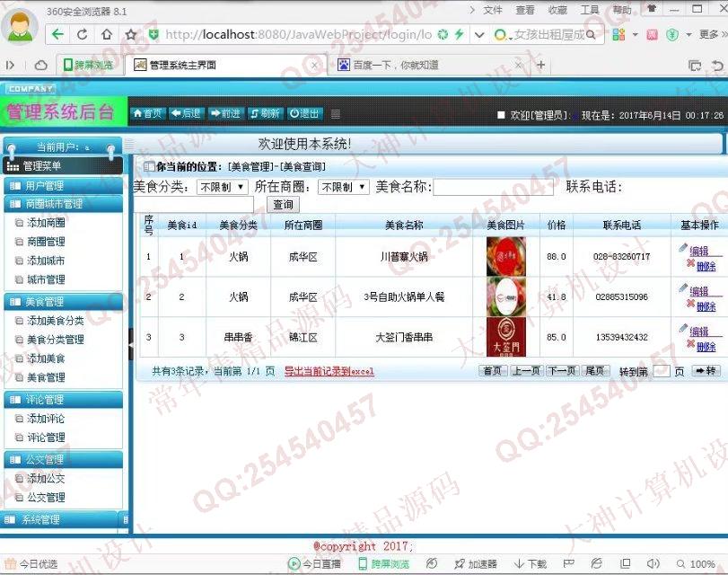Open 评论管理 sub-item under 添加评论

[46, 438]
